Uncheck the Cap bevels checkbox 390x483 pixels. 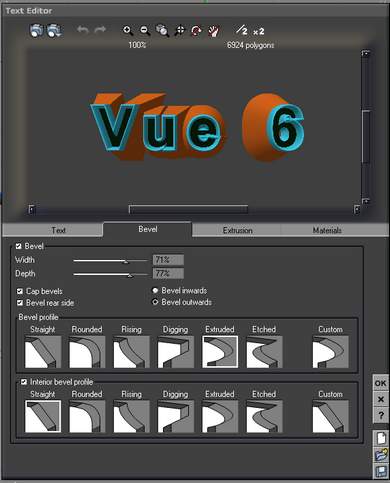pos(20,291)
